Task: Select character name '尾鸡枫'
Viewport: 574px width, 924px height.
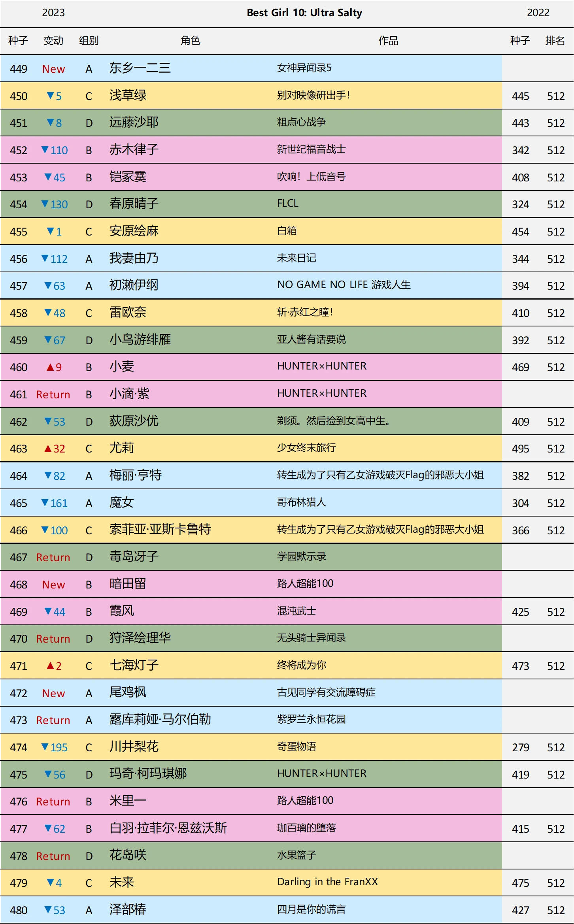Action: coord(128,692)
